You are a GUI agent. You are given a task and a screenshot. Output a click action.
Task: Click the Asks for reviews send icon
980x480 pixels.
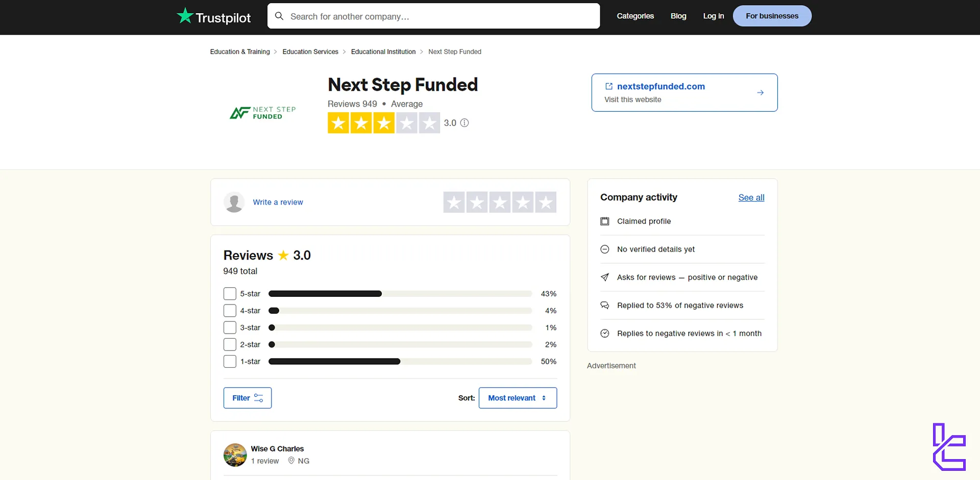[x=605, y=277]
